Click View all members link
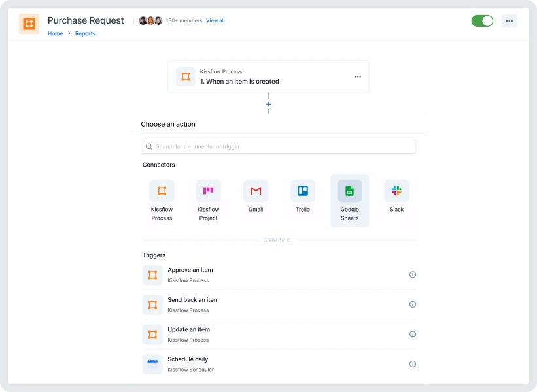 pyautogui.click(x=215, y=20)
